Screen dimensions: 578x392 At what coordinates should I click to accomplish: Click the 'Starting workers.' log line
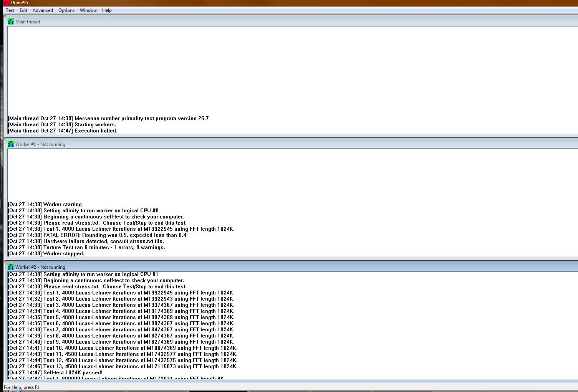(x=62, y=124)
